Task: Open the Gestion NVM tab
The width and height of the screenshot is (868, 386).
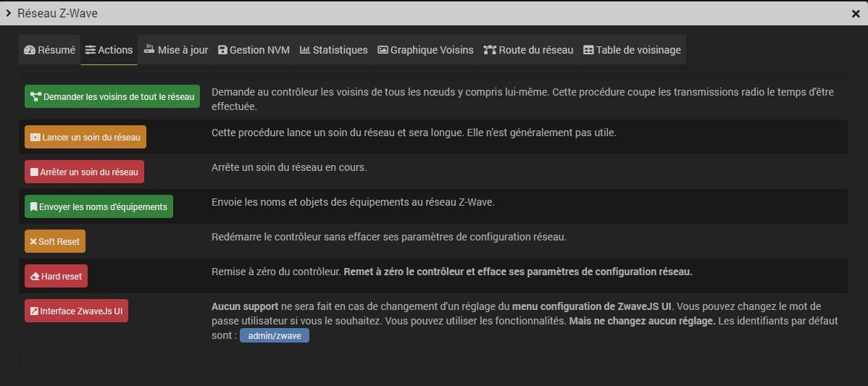Action: click(254, 50)
